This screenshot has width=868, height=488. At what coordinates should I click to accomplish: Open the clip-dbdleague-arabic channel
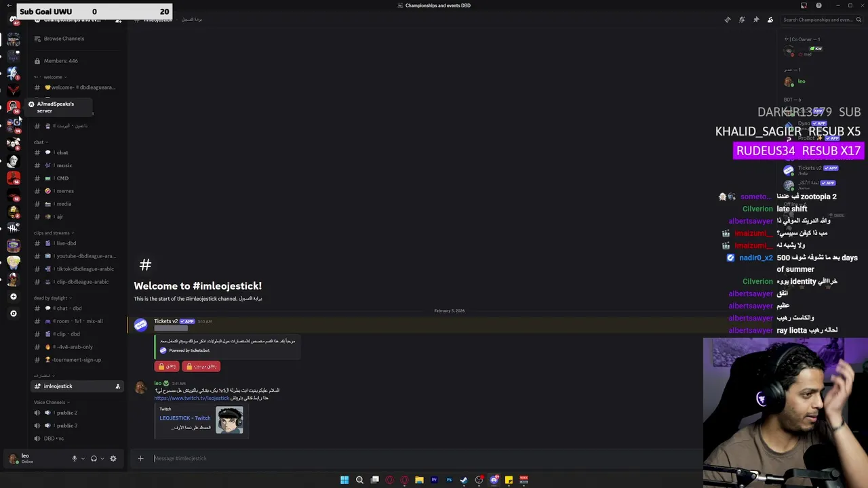[77, 282]
